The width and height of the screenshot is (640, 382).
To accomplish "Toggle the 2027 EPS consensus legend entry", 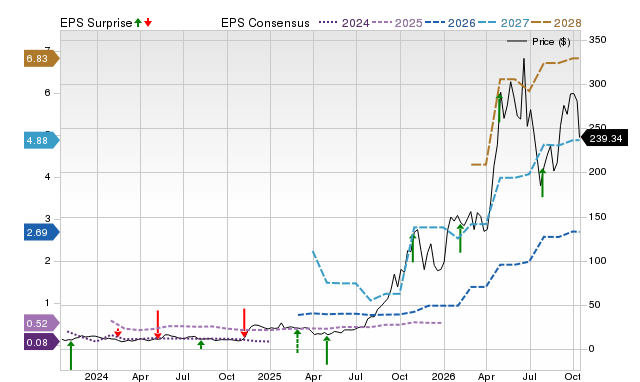I will point(503,23).
